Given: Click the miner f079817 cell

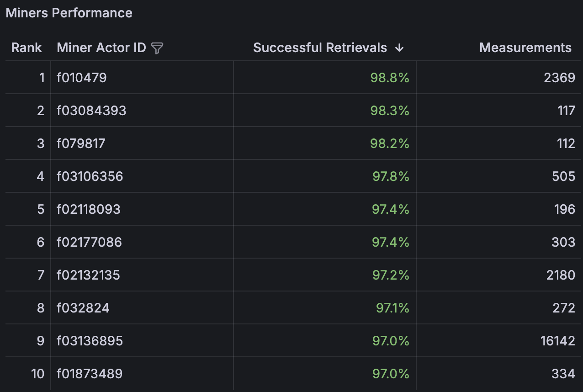Looking at the screenshot, I should click(81, 143).
